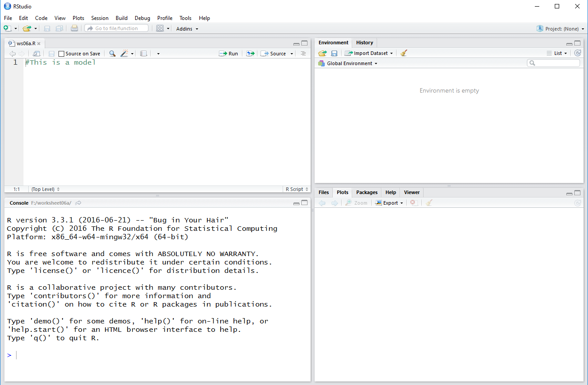Image resolution: width=588 pixels, height=385 pixels.
Task: Click the Source button in editor
Action: (x=273, y=54)
